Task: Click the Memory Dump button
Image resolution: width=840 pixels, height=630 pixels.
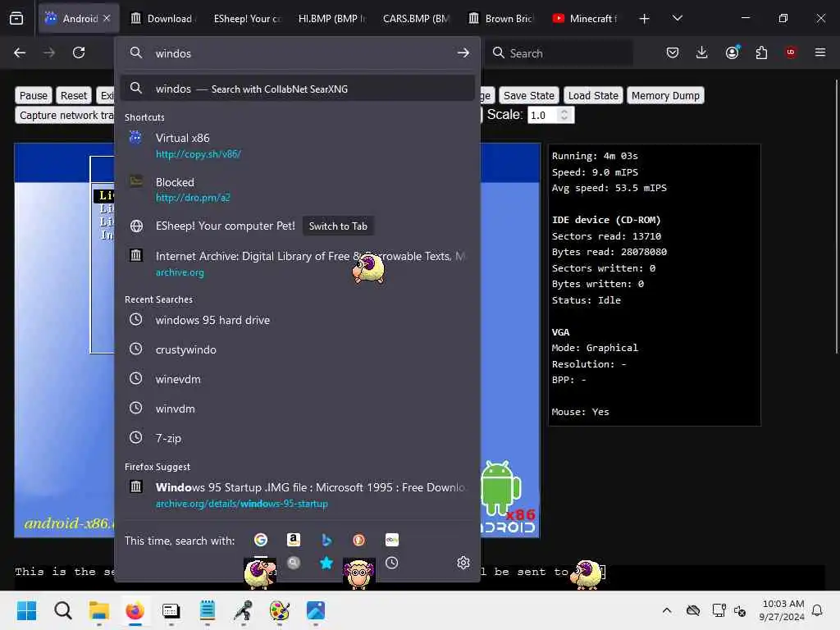Action: pos(665,95)
